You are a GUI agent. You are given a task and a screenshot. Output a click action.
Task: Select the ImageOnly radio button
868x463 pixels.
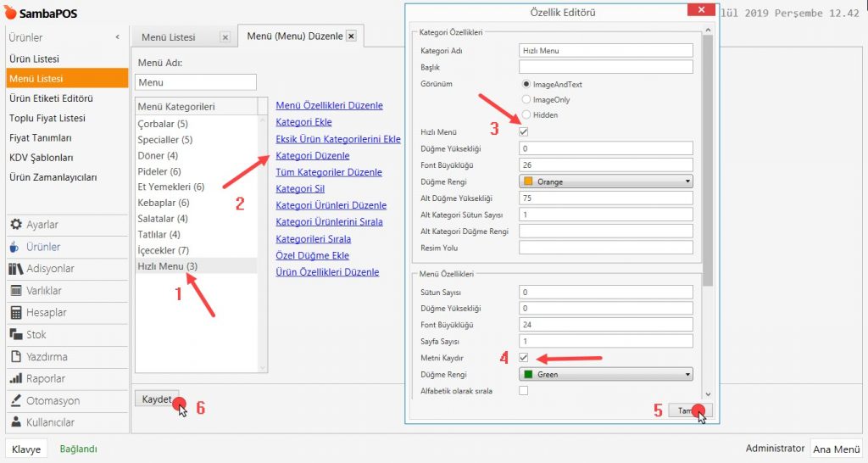click(526, 99)
